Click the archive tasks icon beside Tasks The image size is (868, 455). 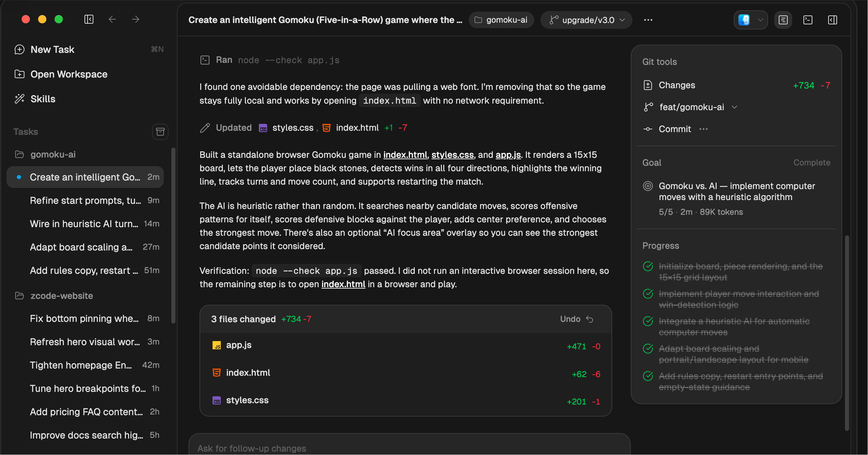160,132
